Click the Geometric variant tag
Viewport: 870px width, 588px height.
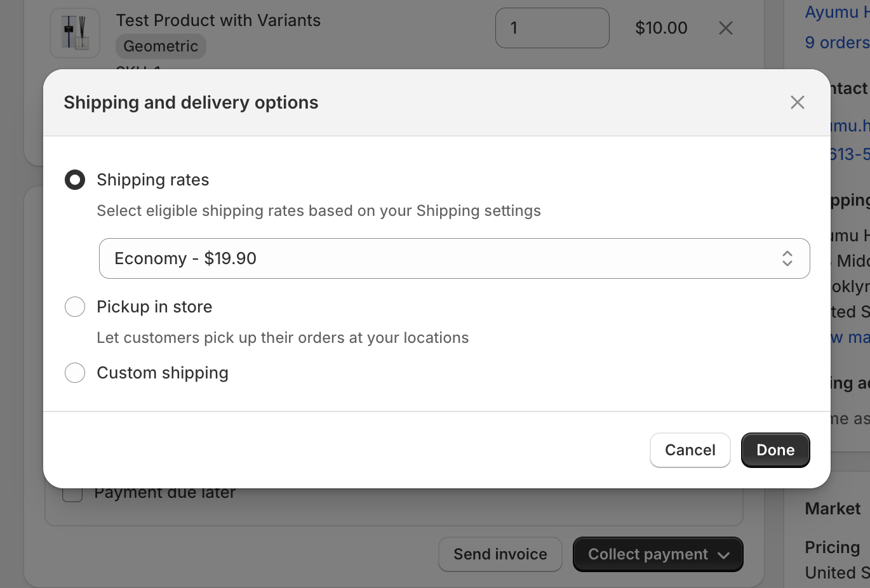click(x=161, y=46)
